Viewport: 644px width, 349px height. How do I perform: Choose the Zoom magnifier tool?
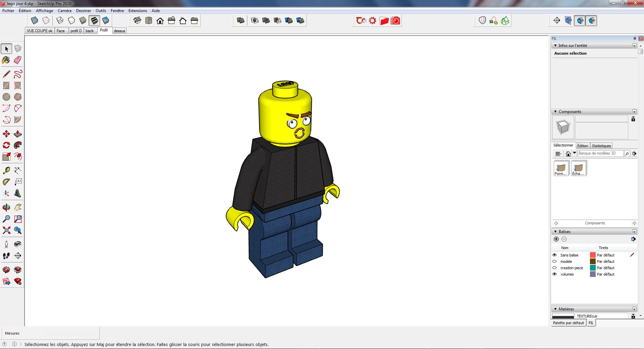tap(6, 219)
